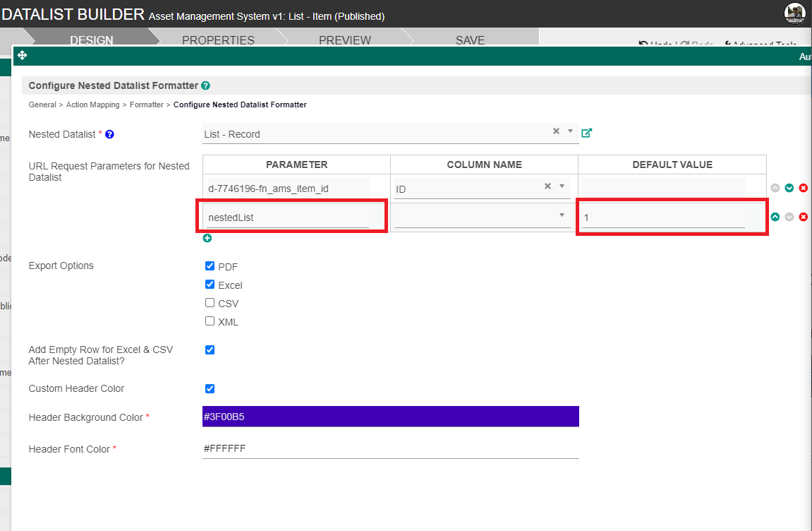
Task: Uncheck the PDF export option
Action: (x=210, y=266)
